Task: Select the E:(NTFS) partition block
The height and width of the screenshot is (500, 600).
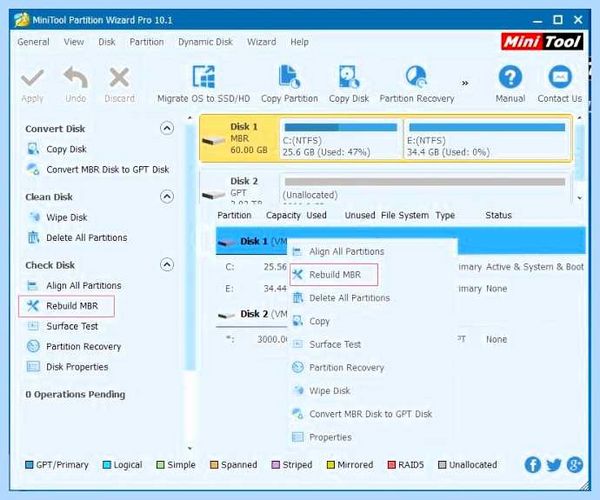Action: click(x=487, y=138)
